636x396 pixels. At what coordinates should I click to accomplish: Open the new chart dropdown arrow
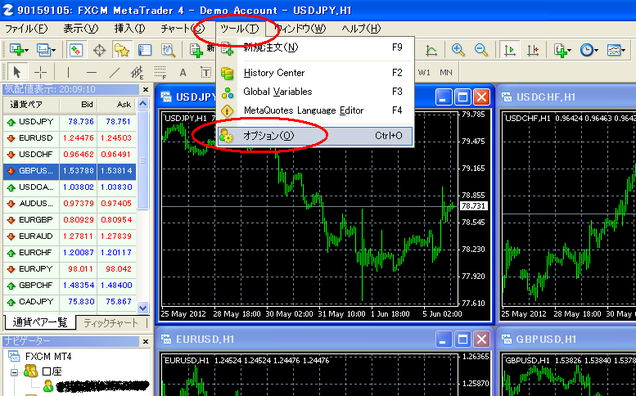[x=27, y=51]
